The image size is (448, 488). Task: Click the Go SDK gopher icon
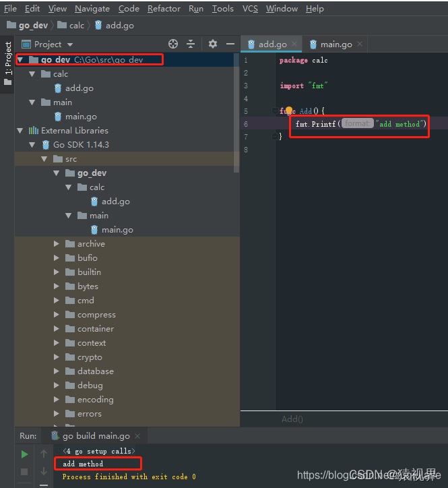click(x=46, y=145)
